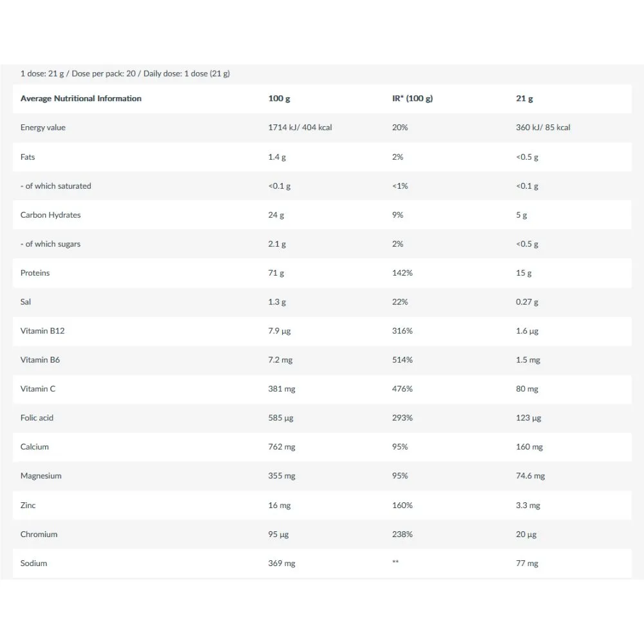Select the Folic acid '585 µg' value
644x644 pixels.
(x=281, y=418)
